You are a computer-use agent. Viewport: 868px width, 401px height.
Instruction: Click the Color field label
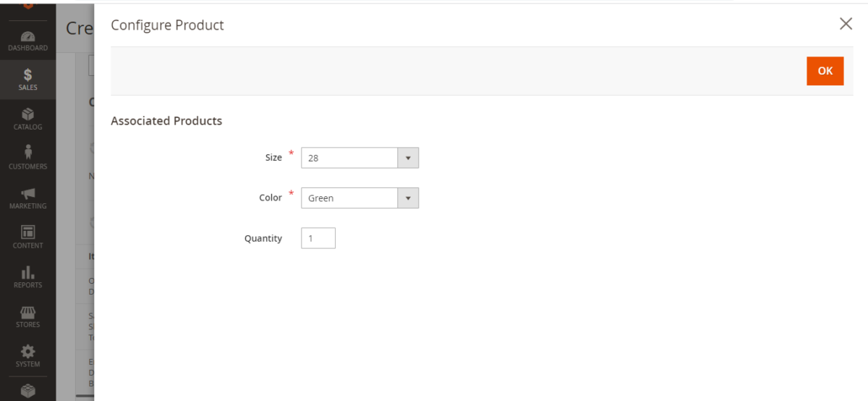(x=271, y=198)
